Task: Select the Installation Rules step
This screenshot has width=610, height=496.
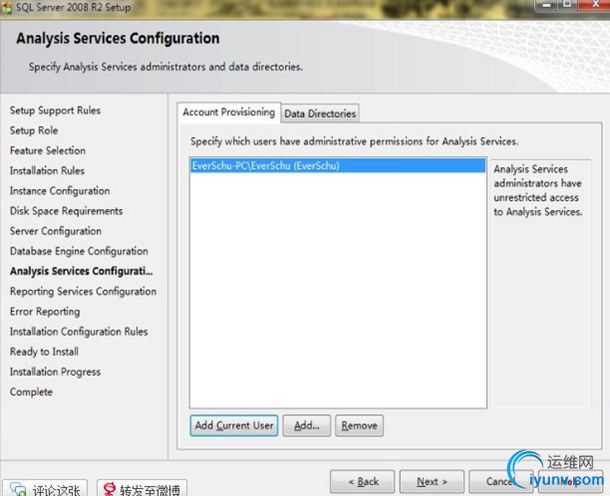Action: point(47,171)
